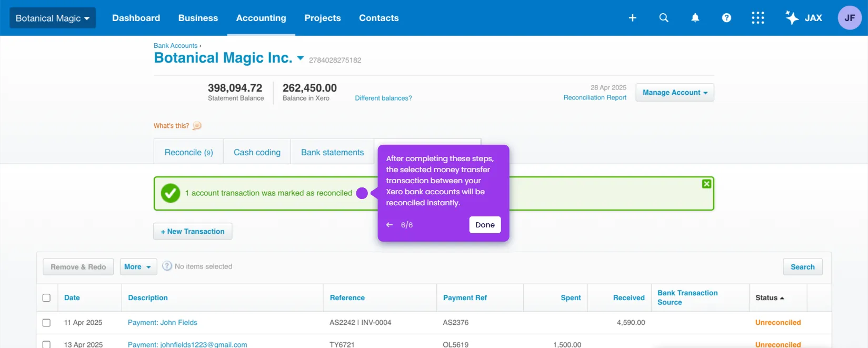Sort by the Status column header
Screen dimensions: 868x348
pyautogui.click(x=770, y=298)
